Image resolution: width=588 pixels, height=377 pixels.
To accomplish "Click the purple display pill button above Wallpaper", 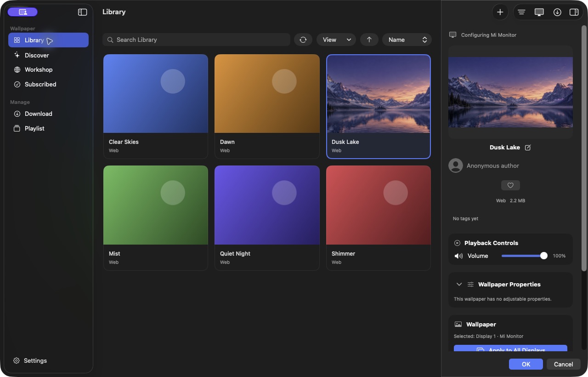I will click(23, 12).
